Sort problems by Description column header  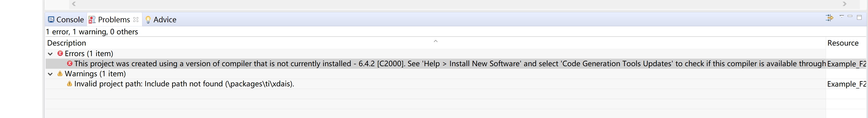[67, 43]
